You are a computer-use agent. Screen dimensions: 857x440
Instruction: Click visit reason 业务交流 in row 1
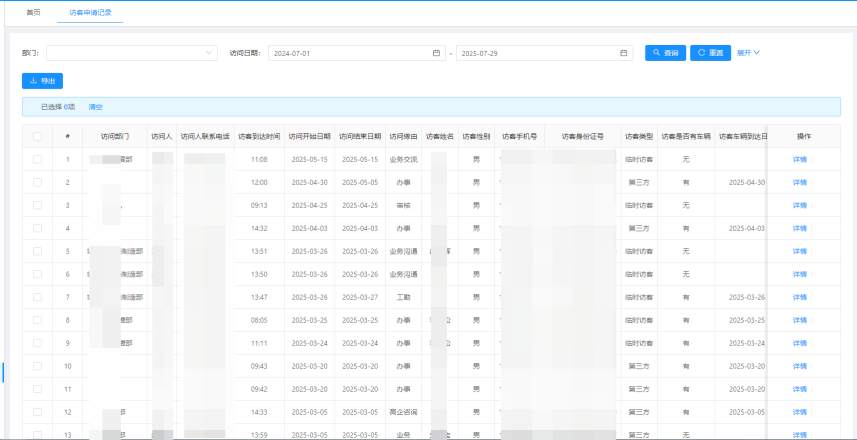[403, 160]
